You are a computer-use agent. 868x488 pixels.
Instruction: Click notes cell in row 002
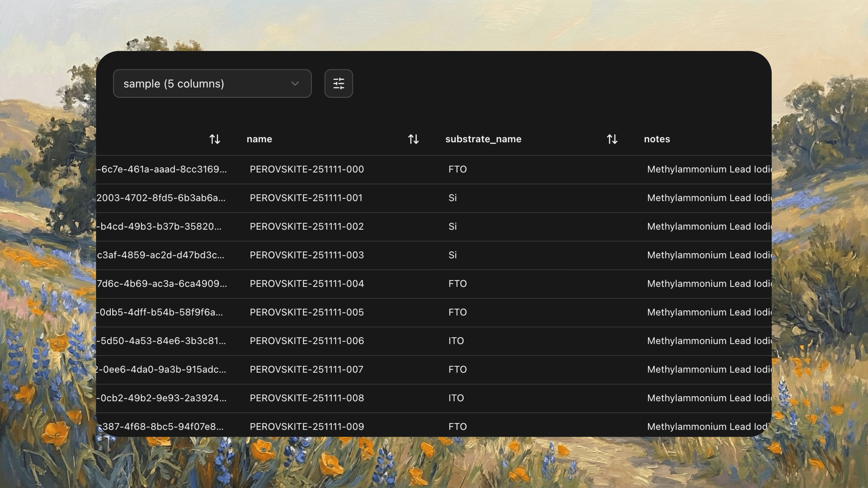pyautogui.click(x=708, y=226)
